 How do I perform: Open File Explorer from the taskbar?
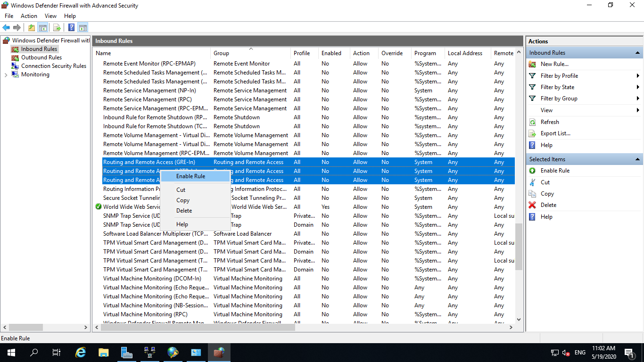tap(104, 352)
